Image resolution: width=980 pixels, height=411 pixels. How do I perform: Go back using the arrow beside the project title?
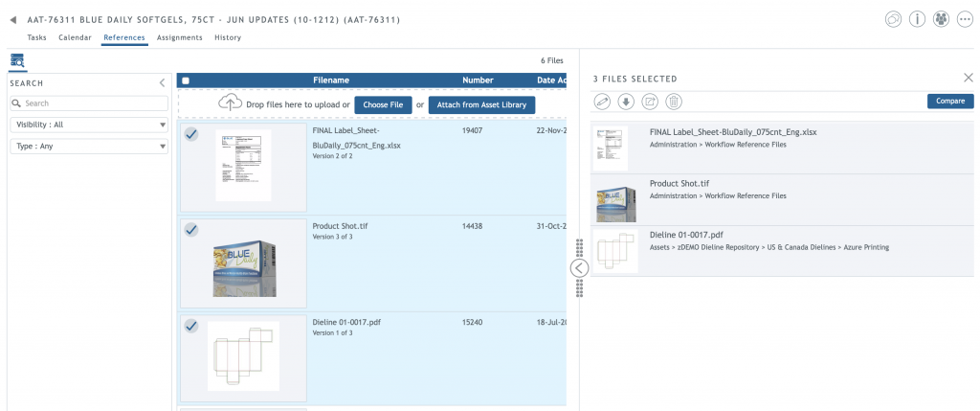[x=13, y=20]
